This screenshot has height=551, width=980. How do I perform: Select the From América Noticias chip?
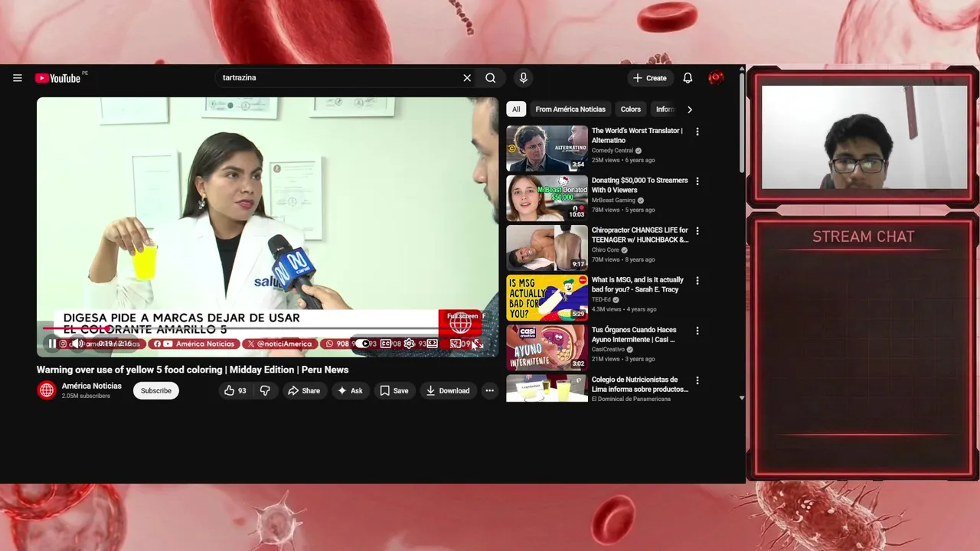[570, 109]
